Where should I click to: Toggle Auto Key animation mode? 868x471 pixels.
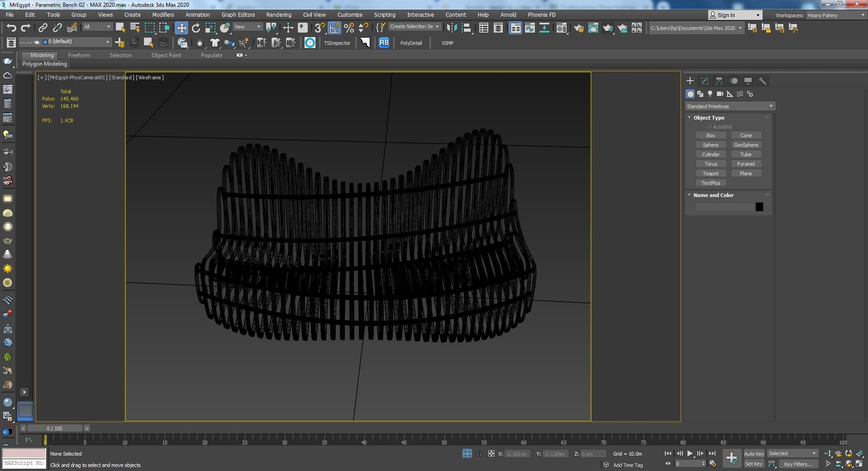pos(754,453)
